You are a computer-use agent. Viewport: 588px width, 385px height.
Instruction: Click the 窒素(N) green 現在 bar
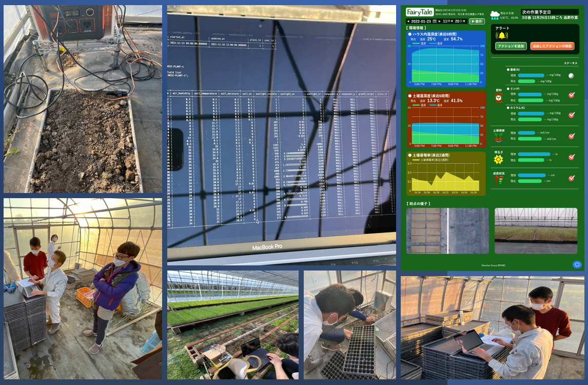point(526,82)
